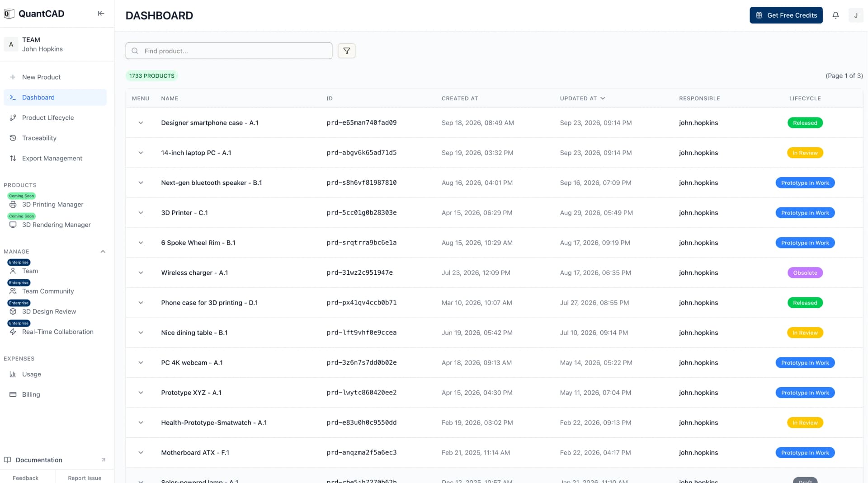This screenshot has width=868, height=483.
Task: Go to Traceability page
Action: [x=55, y=138]
